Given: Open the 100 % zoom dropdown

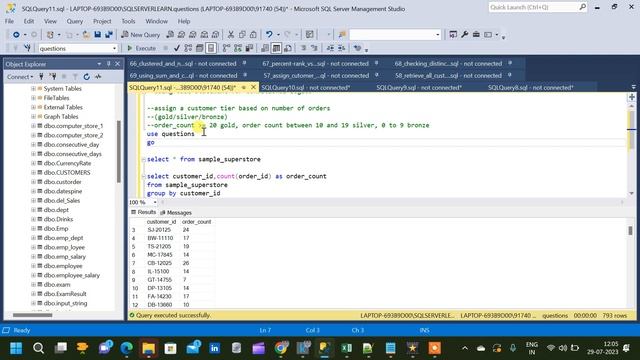Looking at the screenshot, I should pos(155,202).
